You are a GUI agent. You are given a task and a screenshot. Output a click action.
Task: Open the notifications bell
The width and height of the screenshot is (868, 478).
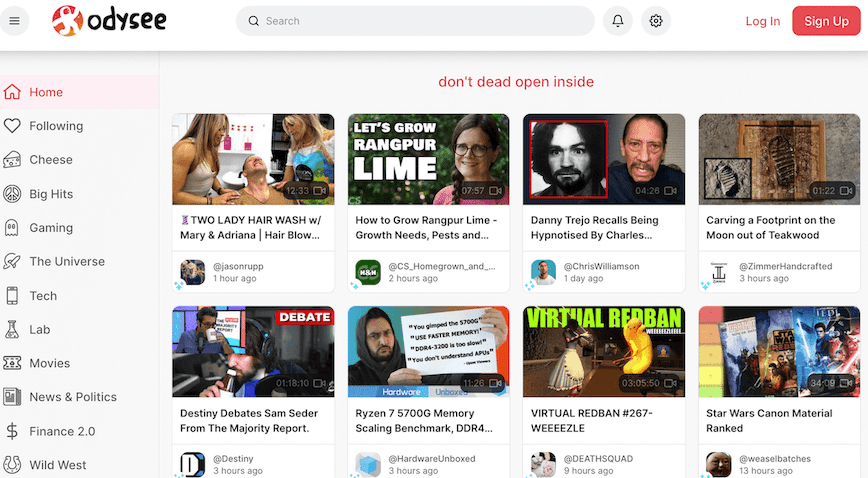618,21
